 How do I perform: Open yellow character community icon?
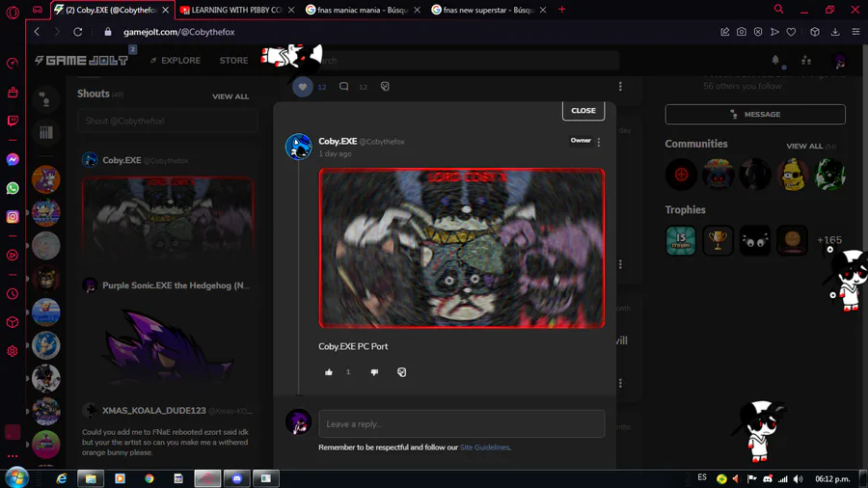pyautogui.click(x=793, y=175)
